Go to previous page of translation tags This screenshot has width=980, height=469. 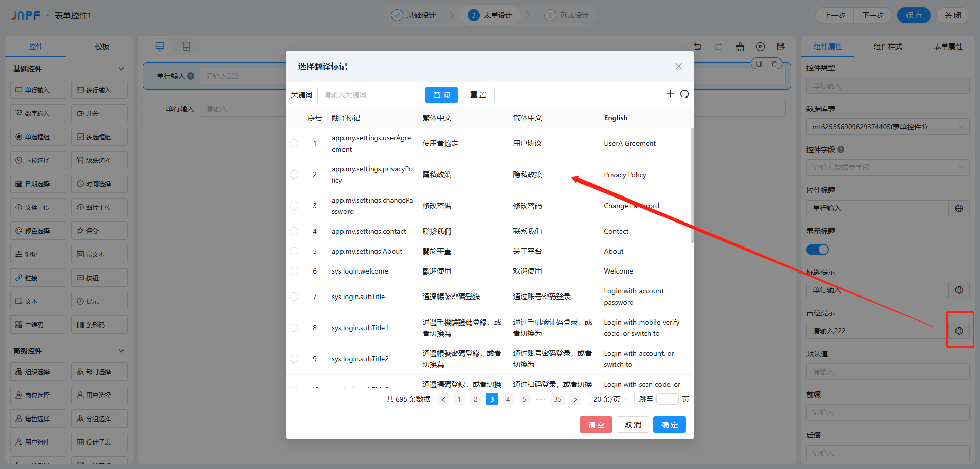click(x=443, y=399)
